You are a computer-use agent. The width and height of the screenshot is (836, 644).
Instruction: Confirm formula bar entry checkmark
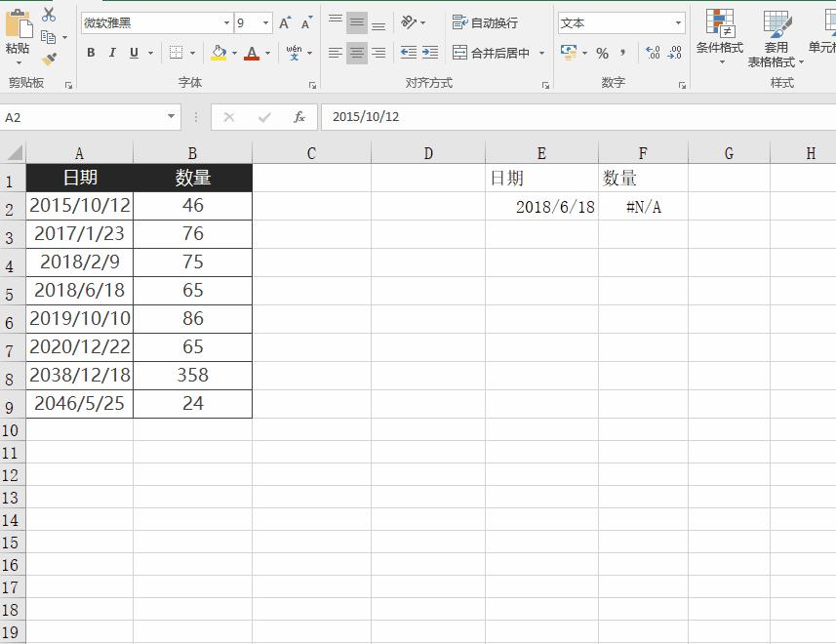264,117
